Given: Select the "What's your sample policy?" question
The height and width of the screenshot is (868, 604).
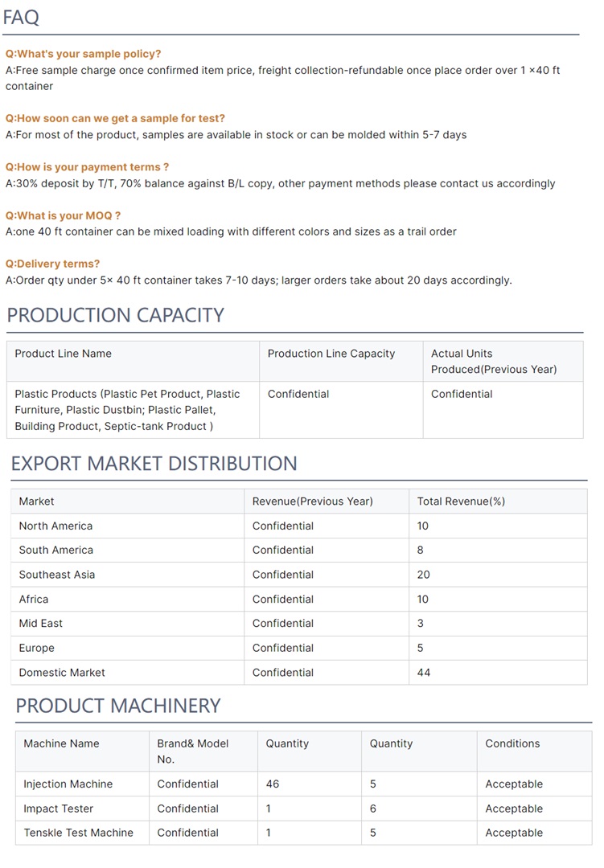Looking at the screenshot, I should (83, 54).
